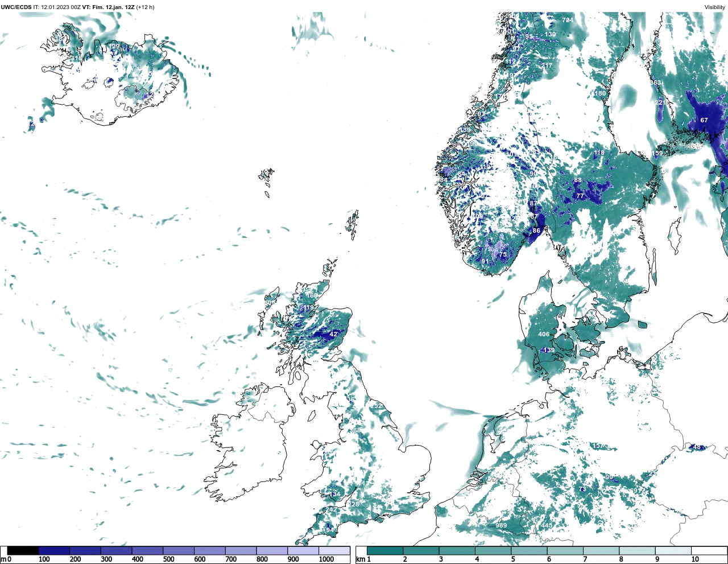Click the '1000' tick label on the legend

(x=326, y=559)
